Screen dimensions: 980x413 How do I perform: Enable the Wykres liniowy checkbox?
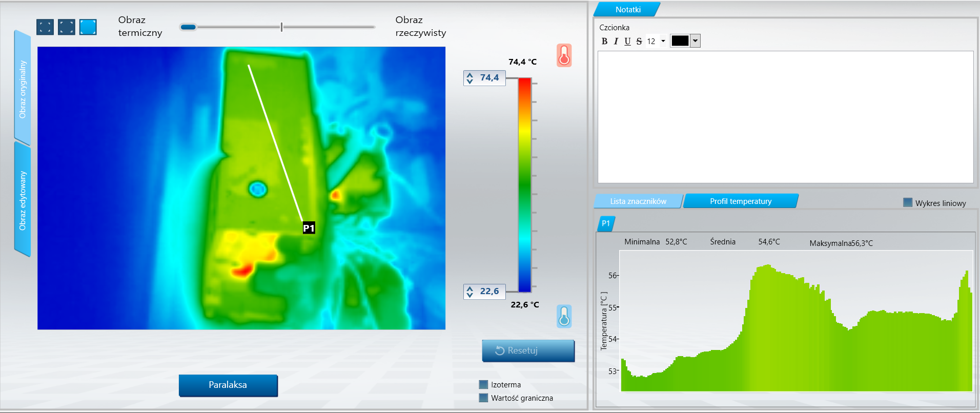(x=908, y=202)
